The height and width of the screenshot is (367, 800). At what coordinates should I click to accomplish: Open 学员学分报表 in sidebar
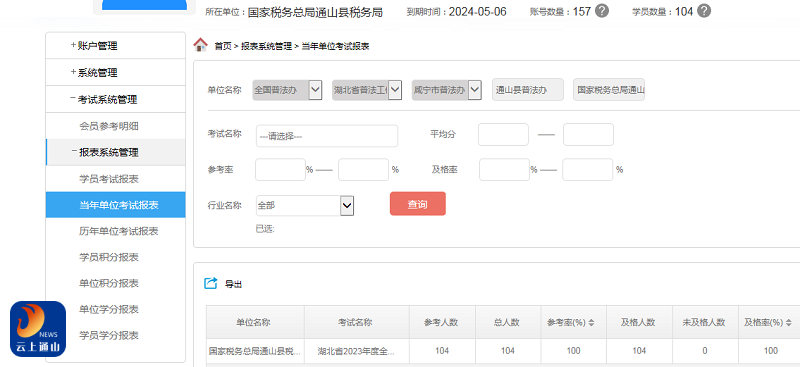click(x=109, y=335)
